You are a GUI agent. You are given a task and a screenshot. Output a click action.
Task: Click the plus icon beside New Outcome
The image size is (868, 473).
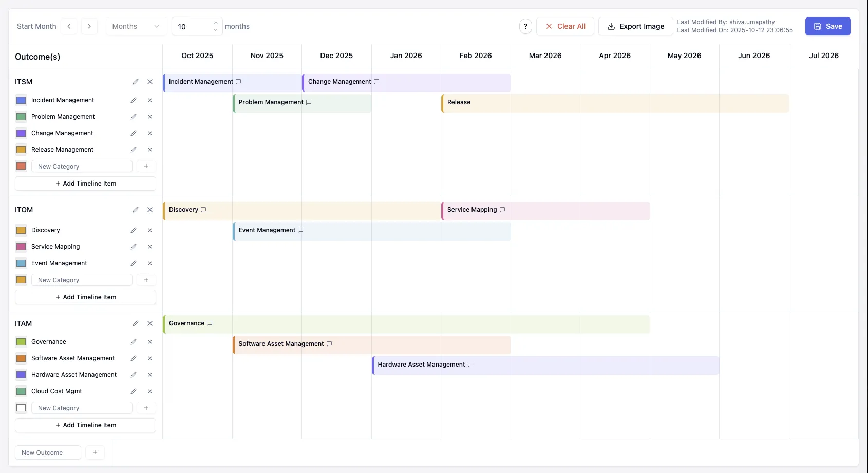click(x=95, y=452)
